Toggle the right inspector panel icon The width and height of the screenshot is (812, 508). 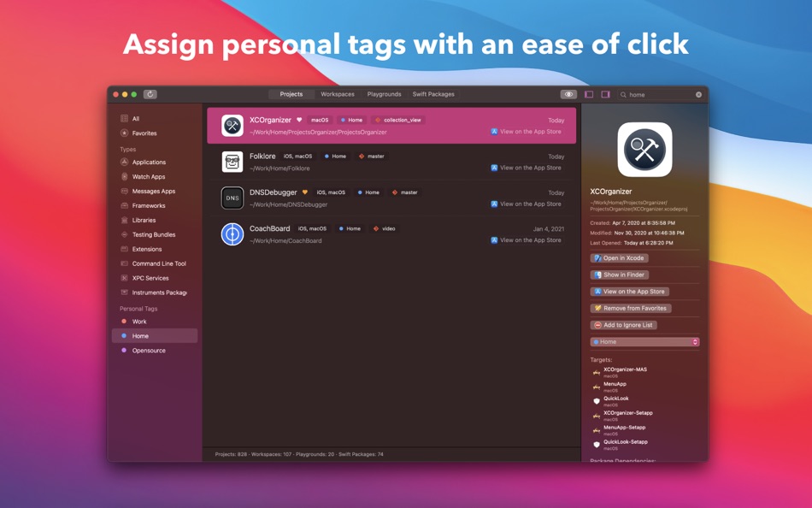pos(605,94)
